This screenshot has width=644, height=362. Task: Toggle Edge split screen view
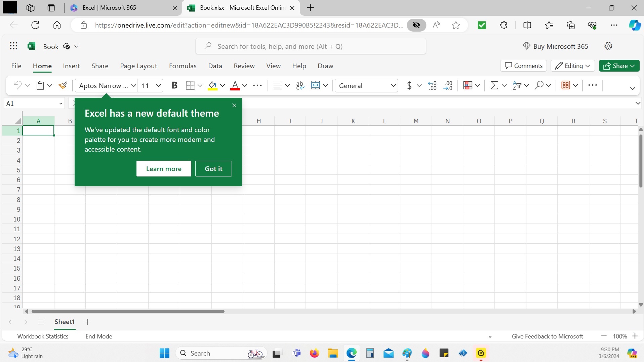point(527,25)
